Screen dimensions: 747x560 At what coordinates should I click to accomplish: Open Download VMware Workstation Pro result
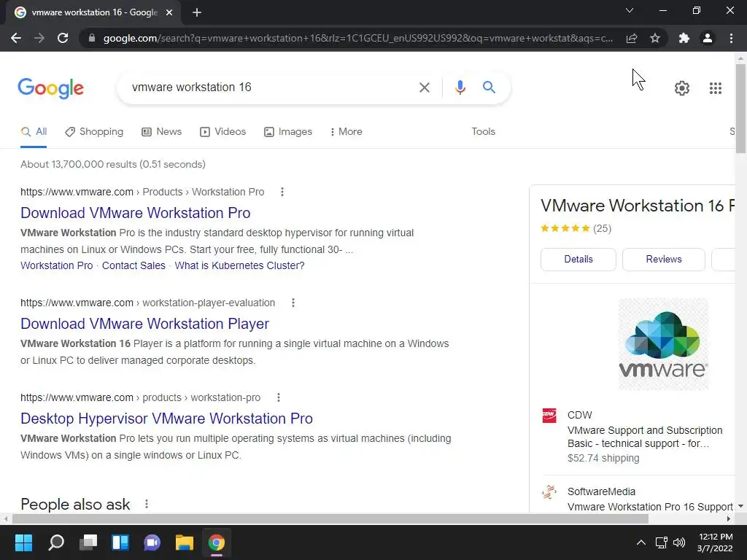135,213
